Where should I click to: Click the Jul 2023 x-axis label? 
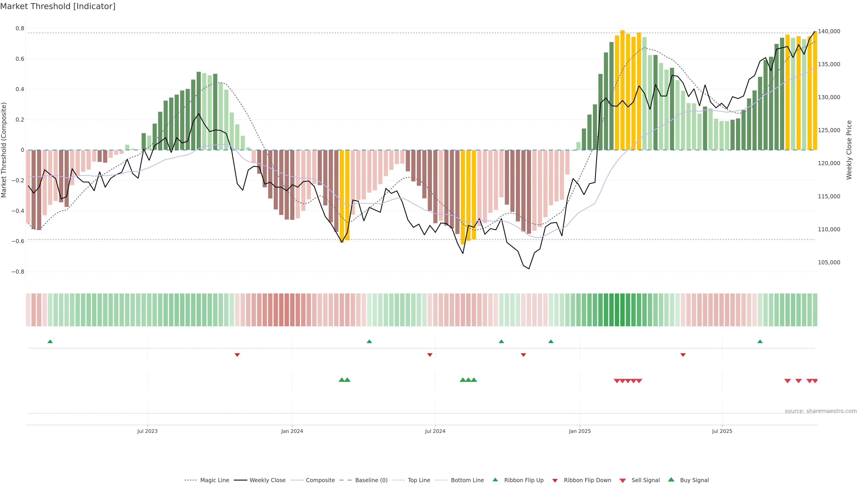coord(147,431)
